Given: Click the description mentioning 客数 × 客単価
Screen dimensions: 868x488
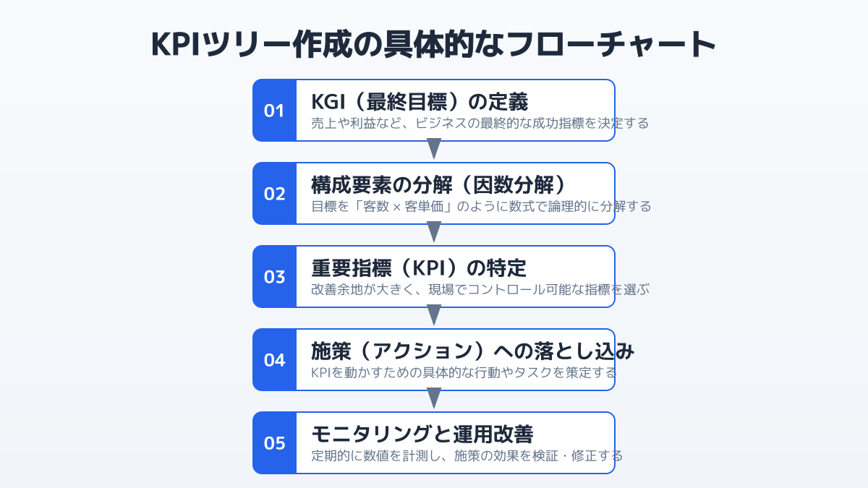Looking at the screenshot, I should [481, 206].
